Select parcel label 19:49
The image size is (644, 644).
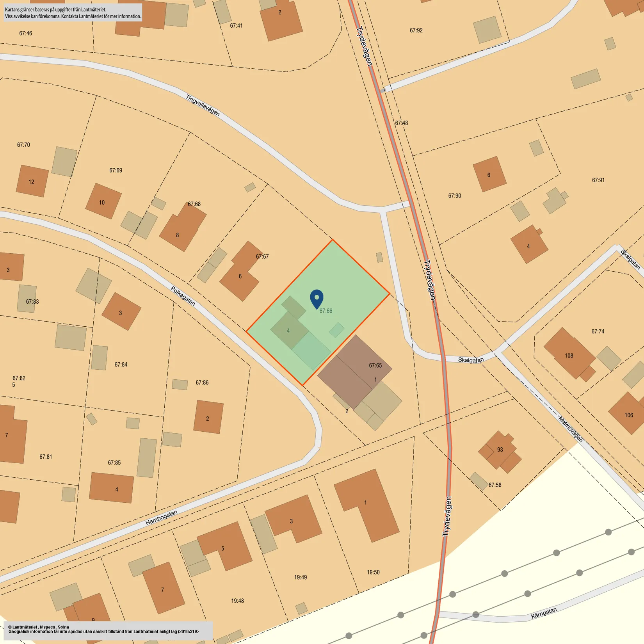point(300,577)
